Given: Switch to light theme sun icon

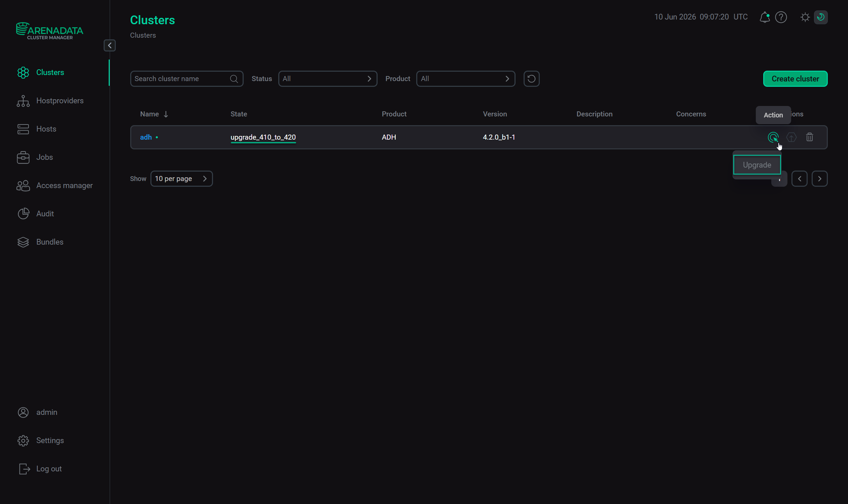Looking at the screenshot, I should (x=805, y=17).
